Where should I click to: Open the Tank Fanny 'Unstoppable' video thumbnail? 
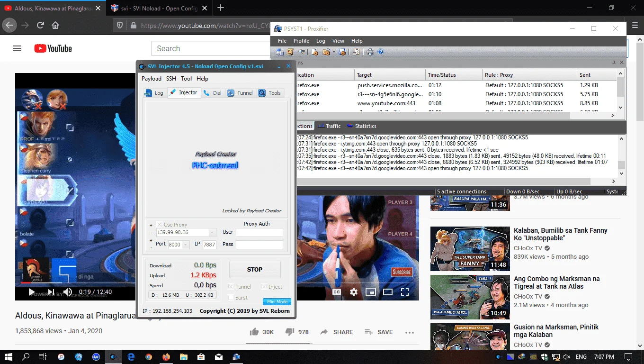pos(470,249)
